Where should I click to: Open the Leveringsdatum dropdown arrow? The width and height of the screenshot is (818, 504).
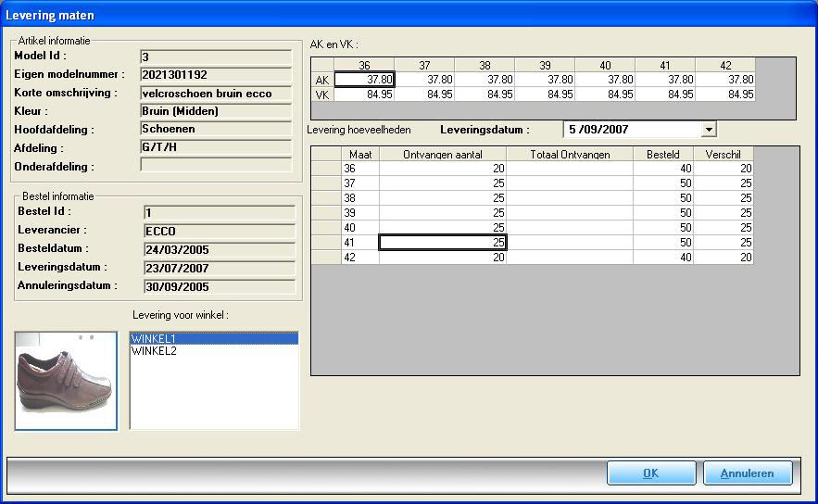(709, 130)
